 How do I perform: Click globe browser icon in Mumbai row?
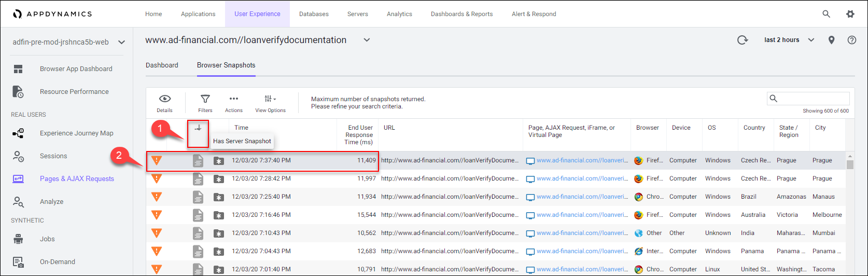[x=638, y=233]
